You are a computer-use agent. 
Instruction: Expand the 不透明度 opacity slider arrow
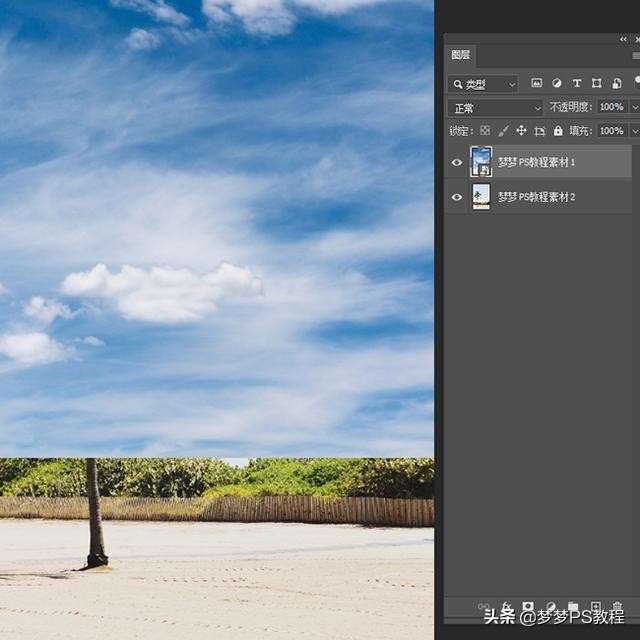tap(634, 108)
